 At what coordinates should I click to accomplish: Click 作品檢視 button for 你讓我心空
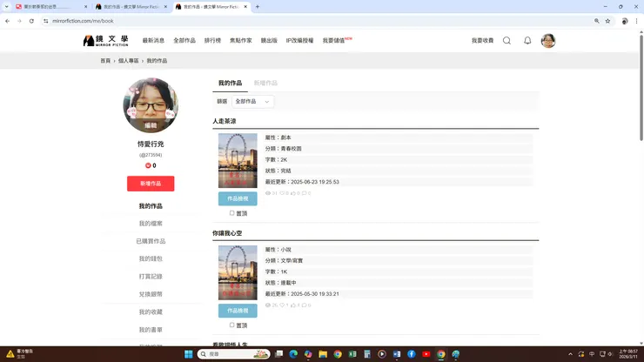tap(238, 311)
